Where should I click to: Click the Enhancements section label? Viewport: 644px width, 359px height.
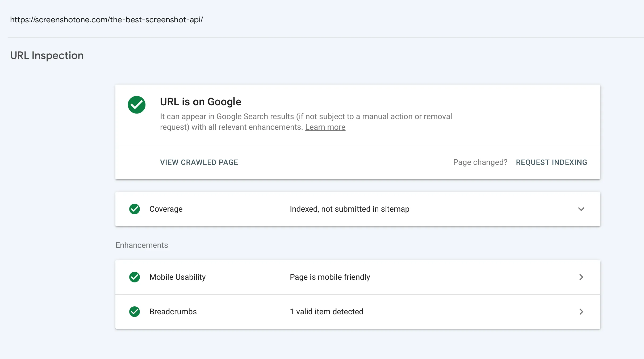click(141, 245)
